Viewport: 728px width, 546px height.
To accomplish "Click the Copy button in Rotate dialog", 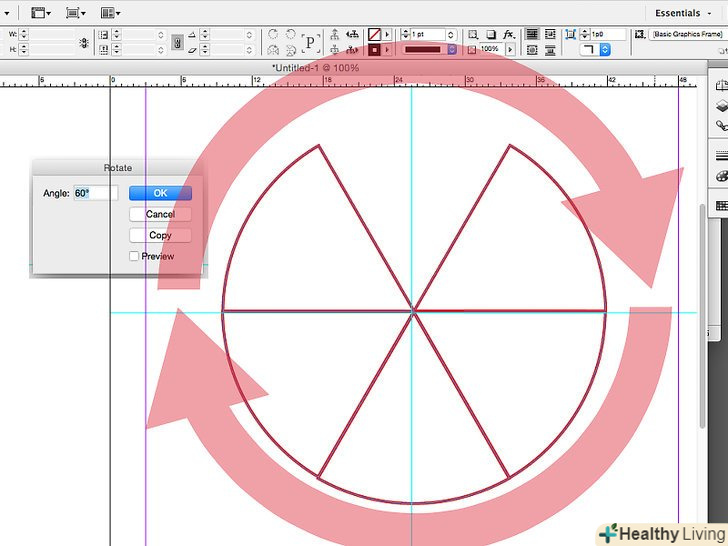I will 160,235.
